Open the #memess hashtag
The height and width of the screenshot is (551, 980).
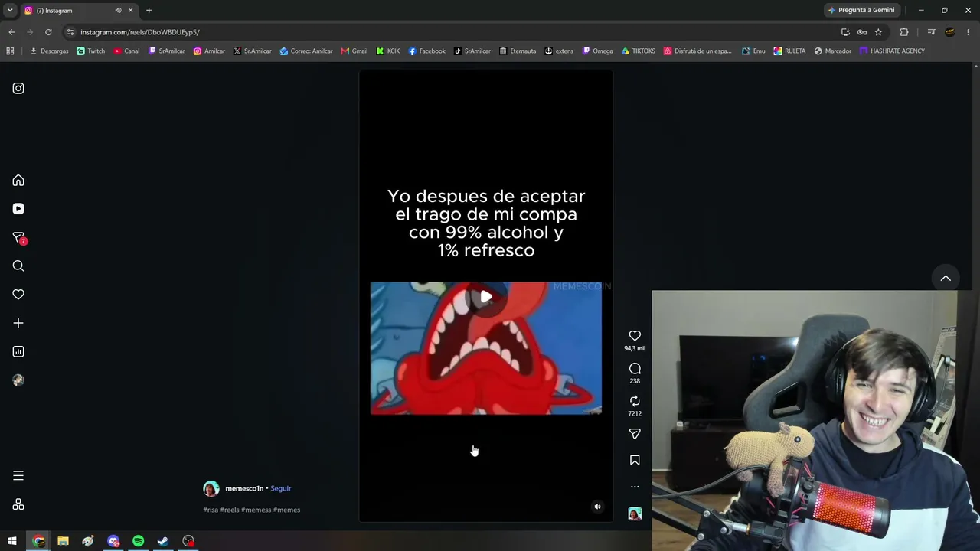pos(256,510)
